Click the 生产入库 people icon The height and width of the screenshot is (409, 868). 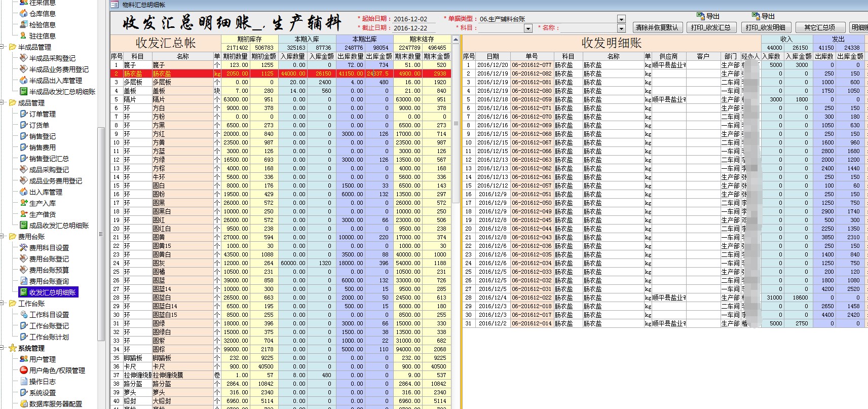coord(23,203)
